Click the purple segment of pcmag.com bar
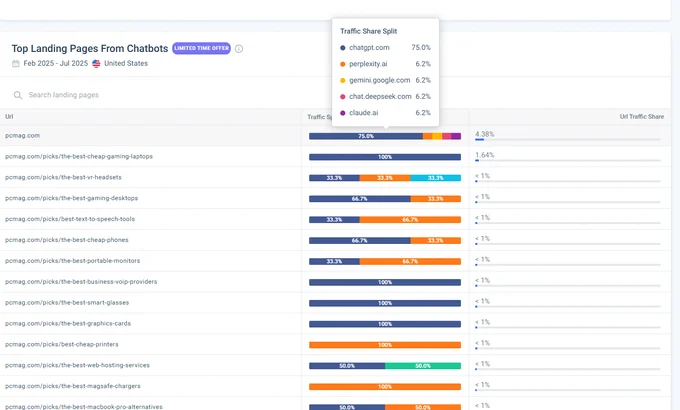 (456, 136)
